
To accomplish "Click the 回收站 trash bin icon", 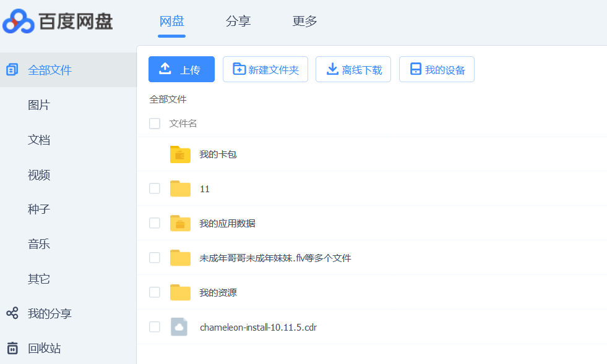I will point(12,348).
